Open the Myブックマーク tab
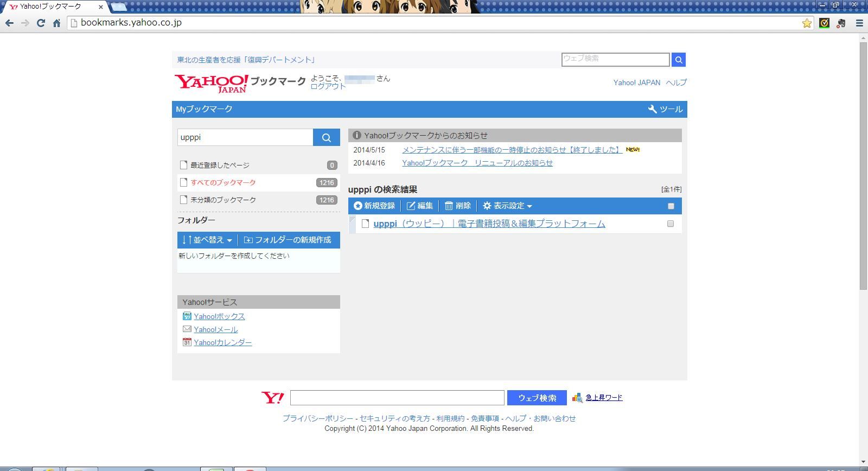868x471 pixels. point(204,109)
